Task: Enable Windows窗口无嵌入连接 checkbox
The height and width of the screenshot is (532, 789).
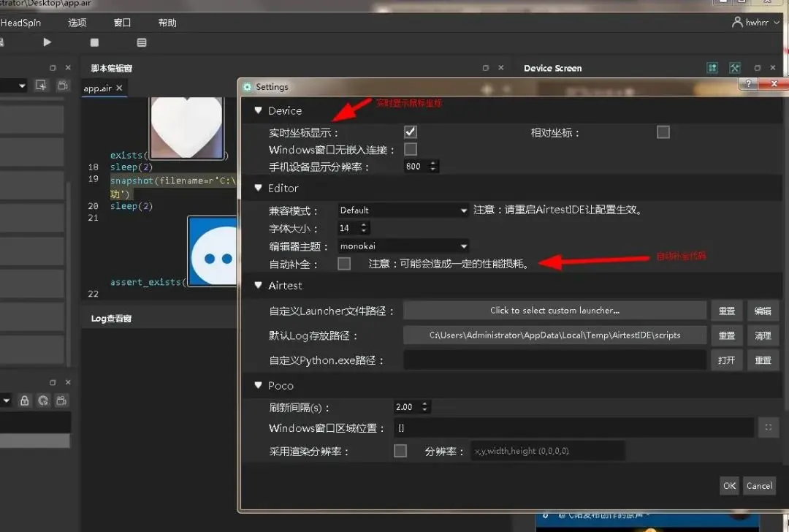Action: (x=411, y=149)
